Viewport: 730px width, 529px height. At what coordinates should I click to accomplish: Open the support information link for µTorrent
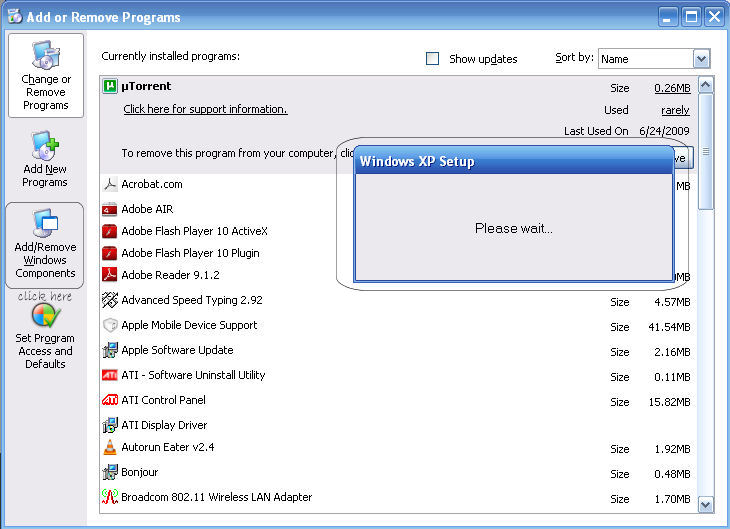point(205,109)
